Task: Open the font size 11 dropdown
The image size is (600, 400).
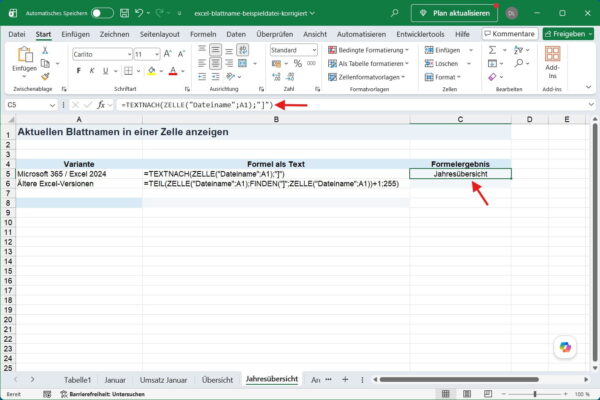Action: pos(157,54)
